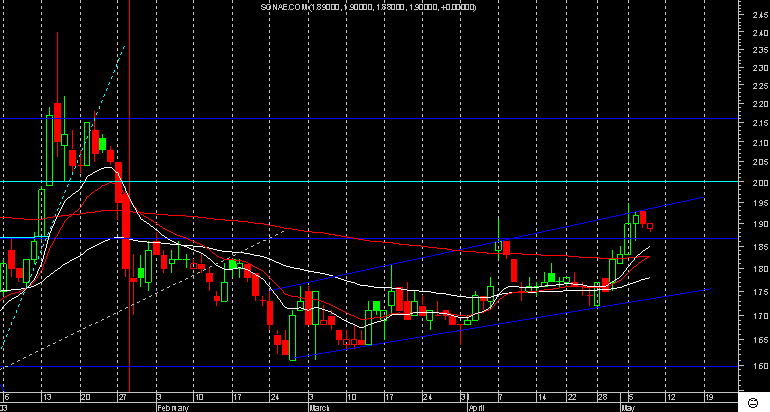770x412 pixels.
Task: Click date label 22 in April
Action: click(572, 397)
